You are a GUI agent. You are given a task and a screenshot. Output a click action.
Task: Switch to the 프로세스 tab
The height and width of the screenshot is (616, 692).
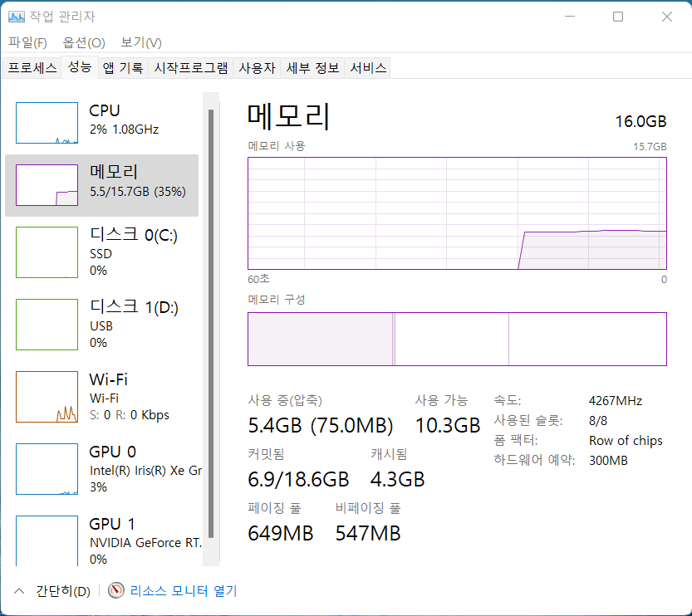pyautogui.click(x=32, y=68)
